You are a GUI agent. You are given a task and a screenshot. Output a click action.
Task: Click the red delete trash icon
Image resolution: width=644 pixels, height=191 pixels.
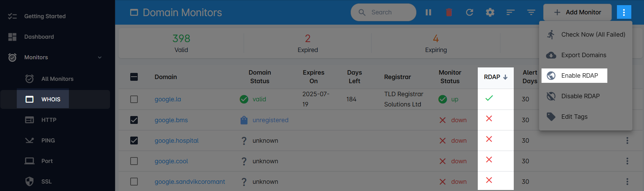(x=449, y=12)
